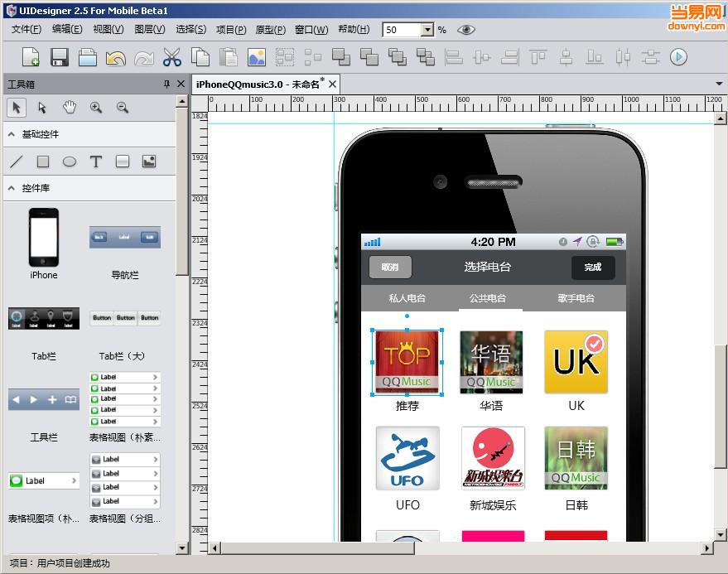Image resolution: width=728 pixels, height=574 pixels.
Task: Choose the direct selection arrow tool
Action: point(42,108)
